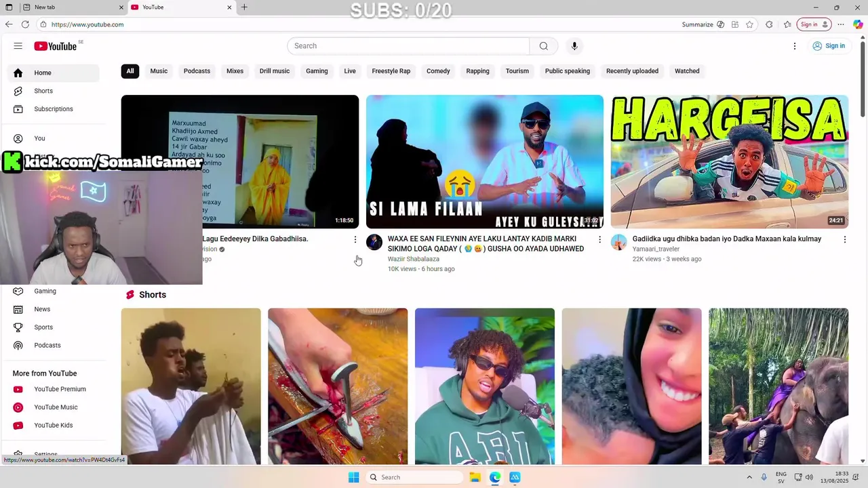Show hidden tray icons chevron

click(x=749, y=477)
